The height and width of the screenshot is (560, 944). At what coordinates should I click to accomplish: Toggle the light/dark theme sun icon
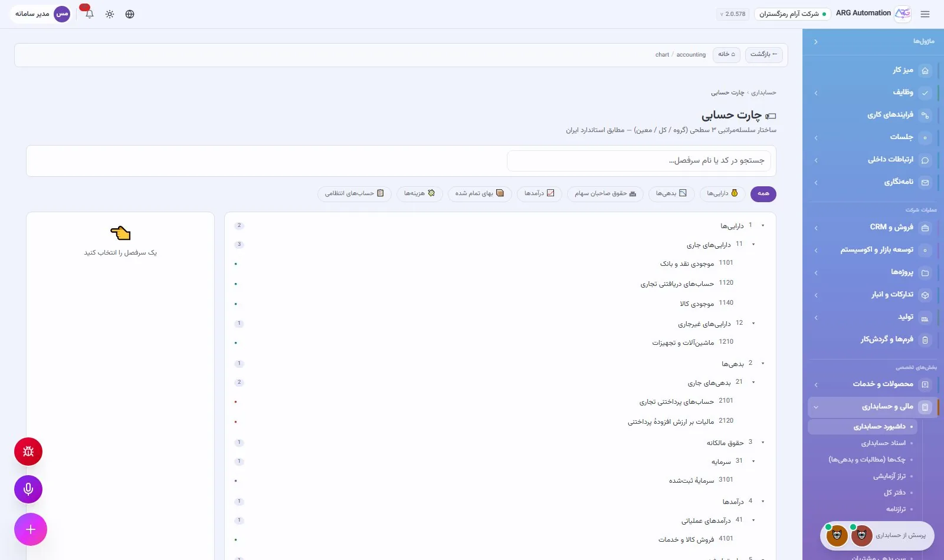[x=110, y=14]
